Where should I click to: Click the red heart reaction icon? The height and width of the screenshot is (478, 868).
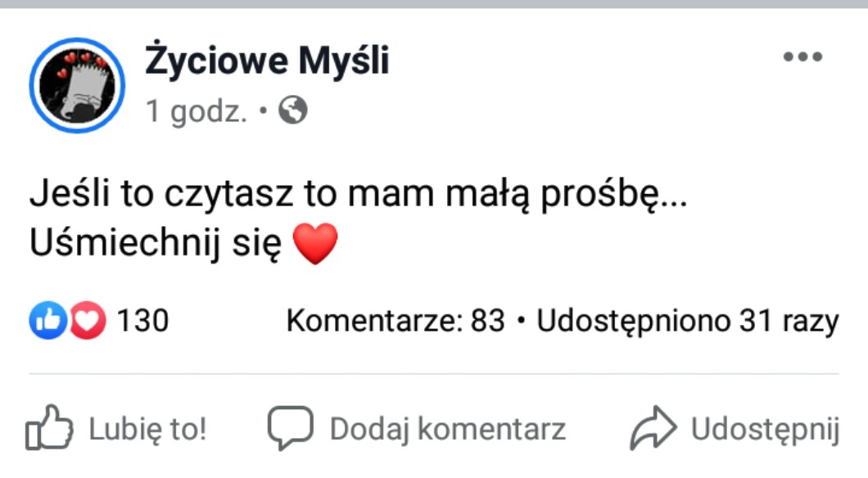[x=88, y=321]
